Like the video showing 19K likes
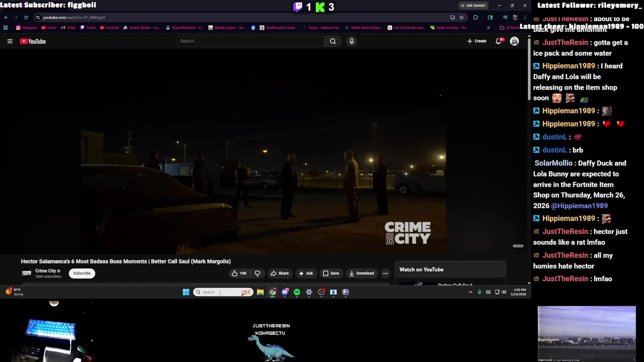644x362 pixels. 239,274
